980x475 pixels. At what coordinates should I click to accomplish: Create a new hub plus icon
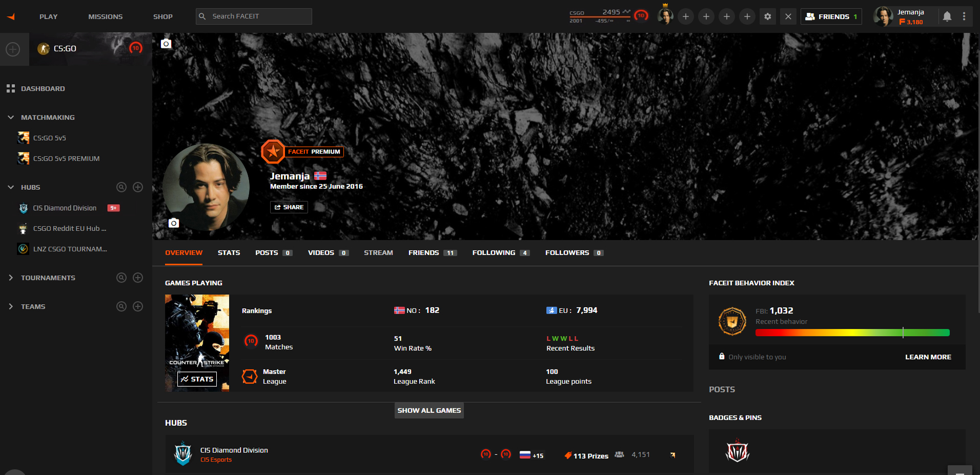click(138, 187)
